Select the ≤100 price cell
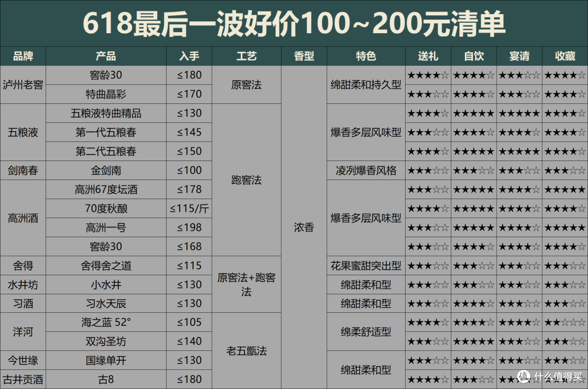Screen dimensions: 588x389 189,170
